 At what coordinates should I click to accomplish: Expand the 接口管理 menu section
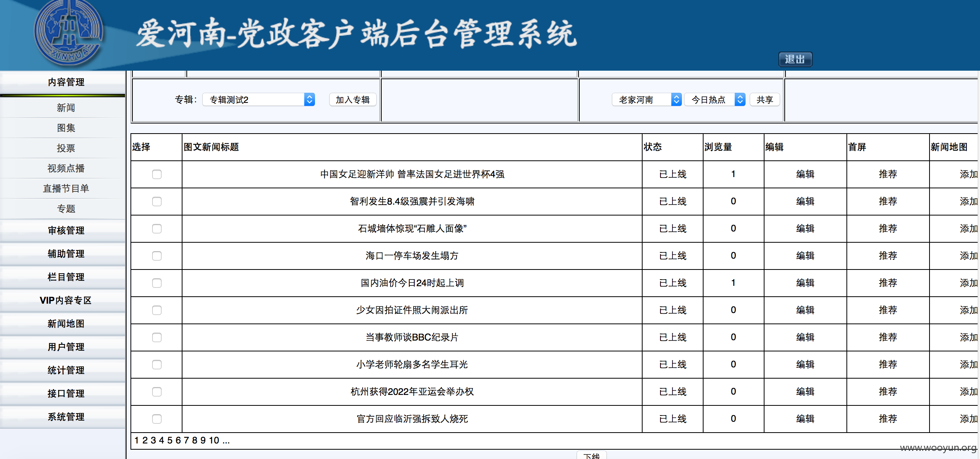pos(63,394)
